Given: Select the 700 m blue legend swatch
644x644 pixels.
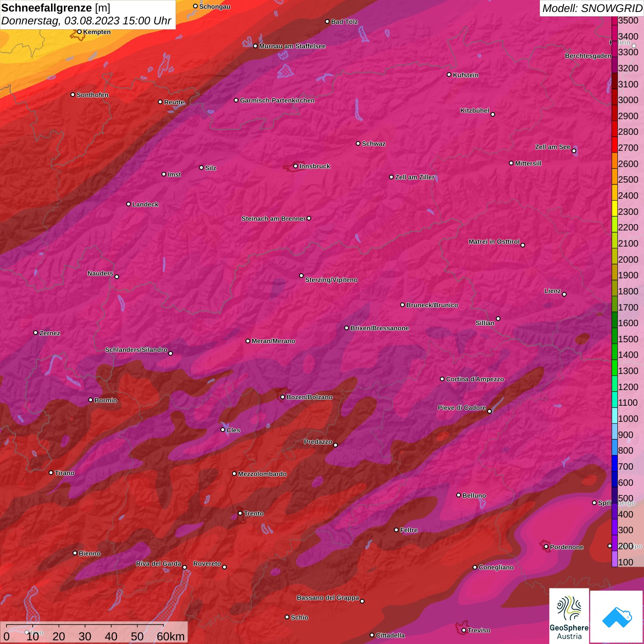Looking at the screenshot, I should click(615, 463).
